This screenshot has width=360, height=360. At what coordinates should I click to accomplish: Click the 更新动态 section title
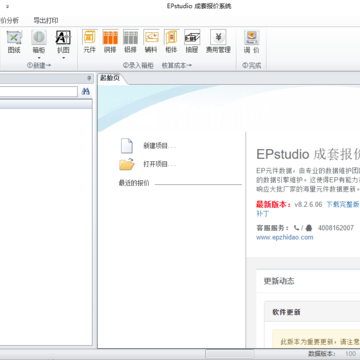pyautogui.click(x=279, y=281)
